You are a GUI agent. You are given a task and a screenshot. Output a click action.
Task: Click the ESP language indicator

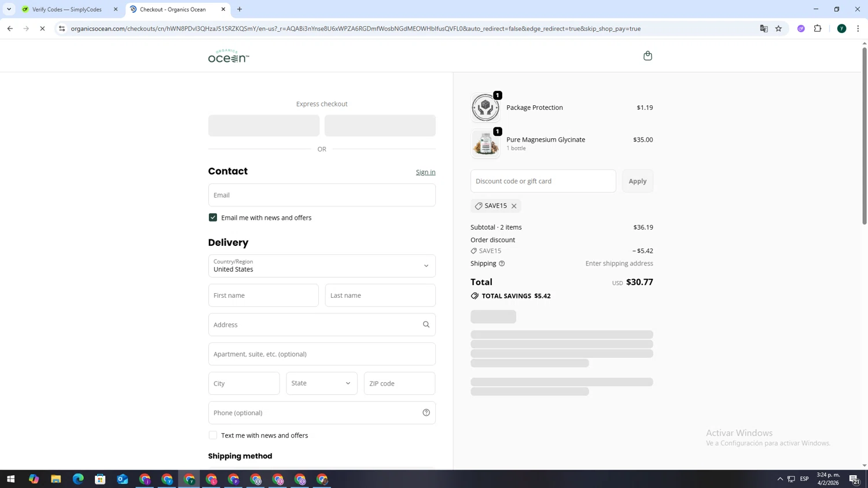(x=804, y=479)
